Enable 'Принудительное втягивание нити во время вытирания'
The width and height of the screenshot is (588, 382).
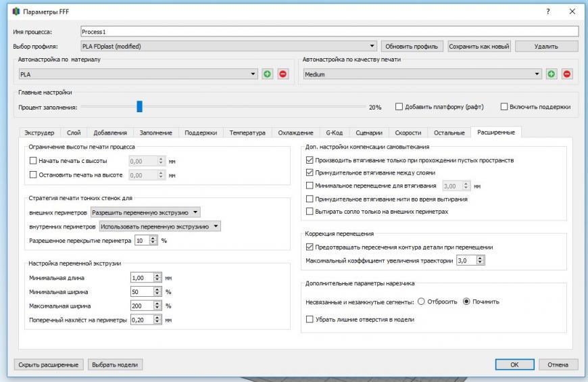pyautogui.click(x=310, y=199)
